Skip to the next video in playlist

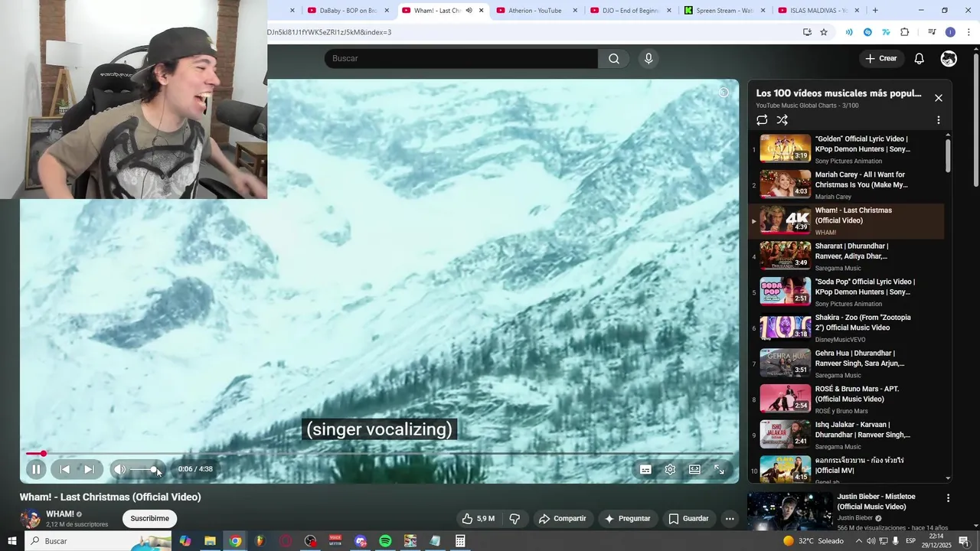click(x=89, y=469)
